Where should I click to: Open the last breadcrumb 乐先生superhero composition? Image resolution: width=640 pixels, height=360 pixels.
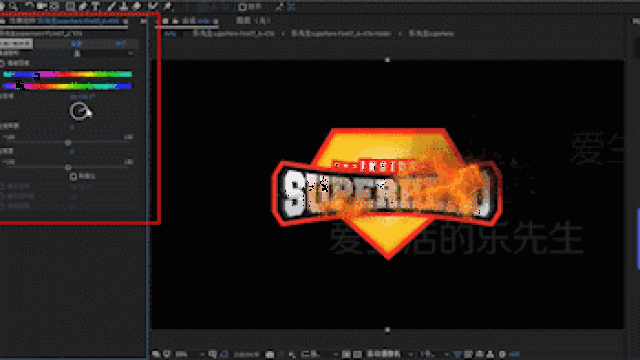[x=431, y=34]
